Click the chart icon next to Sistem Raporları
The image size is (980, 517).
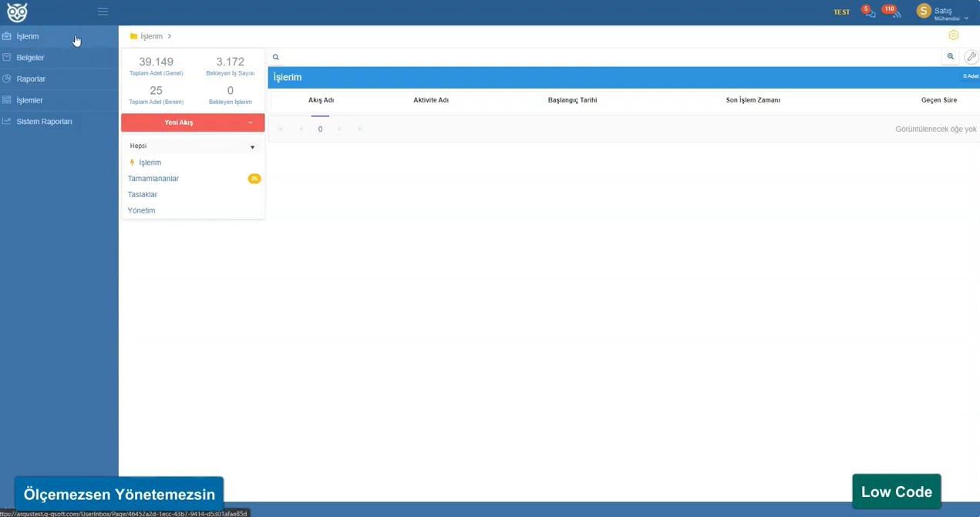click(7, 122)
